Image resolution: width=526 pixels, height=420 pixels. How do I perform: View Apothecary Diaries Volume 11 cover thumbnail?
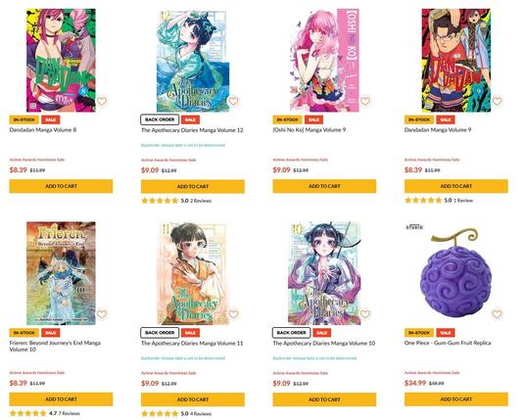click(193, 273)
